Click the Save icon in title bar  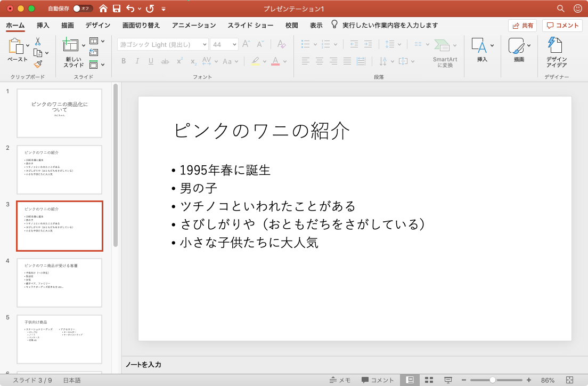pos(116,9)
